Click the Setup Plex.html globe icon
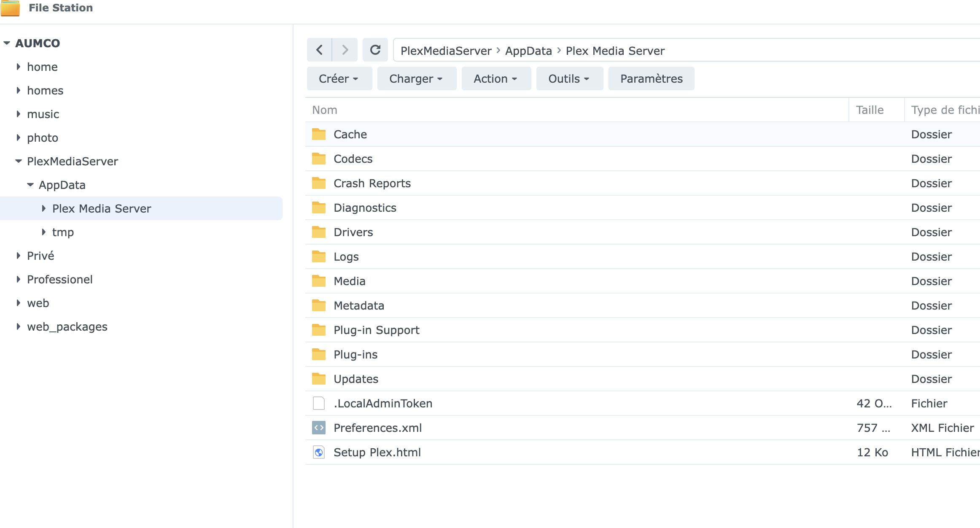 (x=319, y=452)
